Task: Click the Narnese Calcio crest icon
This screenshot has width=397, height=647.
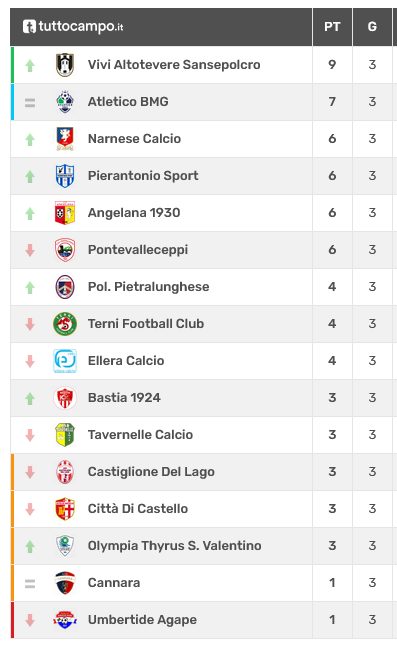Action: pos(65,139)
